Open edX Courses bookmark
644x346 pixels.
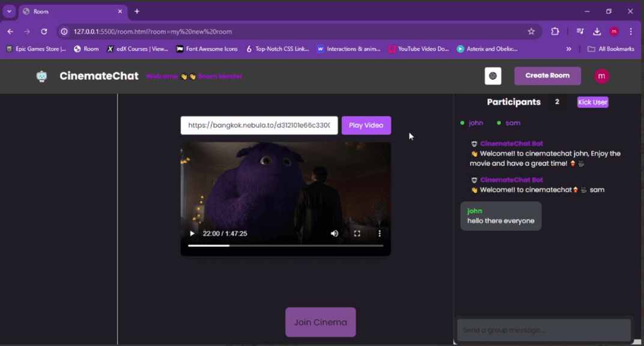click(x=138, y=49)
